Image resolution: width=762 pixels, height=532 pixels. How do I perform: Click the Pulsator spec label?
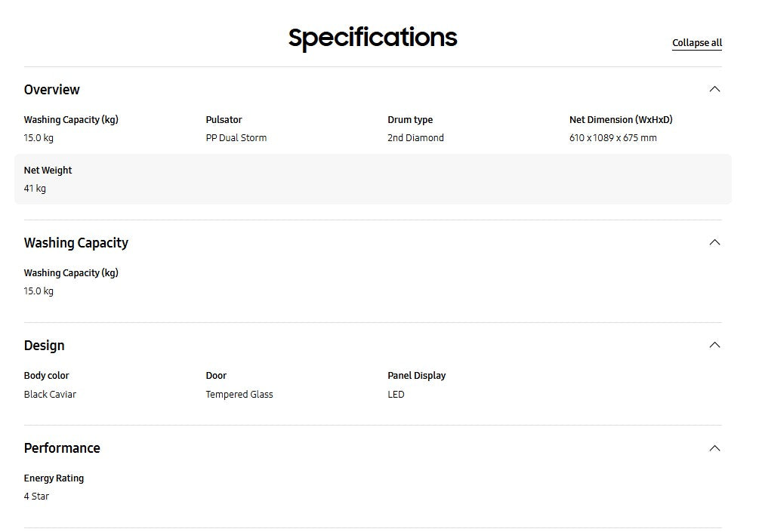pos(224,119)
